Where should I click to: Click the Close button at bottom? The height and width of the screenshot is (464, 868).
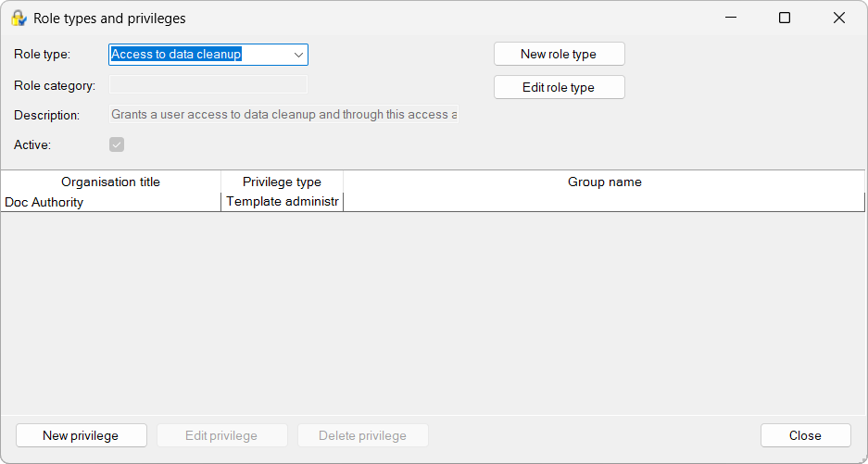805,436
